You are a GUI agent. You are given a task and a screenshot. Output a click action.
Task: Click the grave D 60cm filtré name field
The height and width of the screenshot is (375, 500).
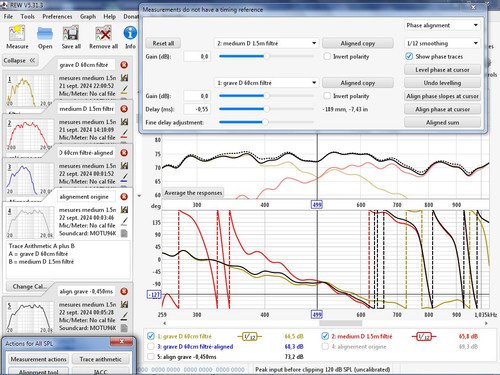87,65
